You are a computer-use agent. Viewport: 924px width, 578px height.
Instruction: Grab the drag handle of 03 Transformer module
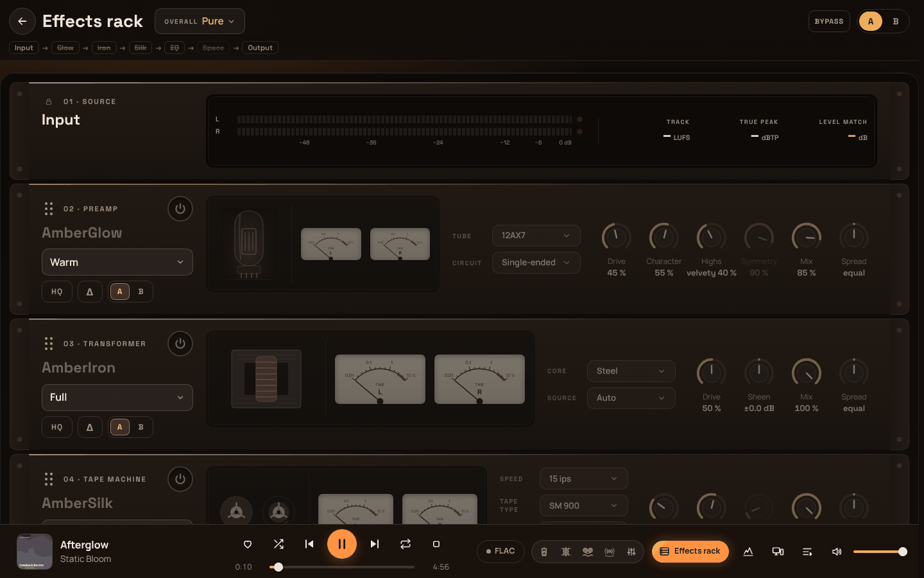click(49, 344)
